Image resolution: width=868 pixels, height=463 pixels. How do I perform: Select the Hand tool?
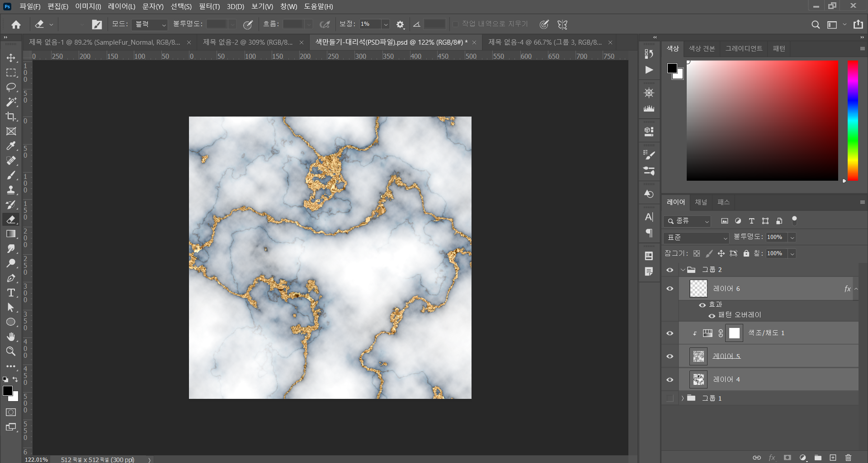(x=11, y=337)
